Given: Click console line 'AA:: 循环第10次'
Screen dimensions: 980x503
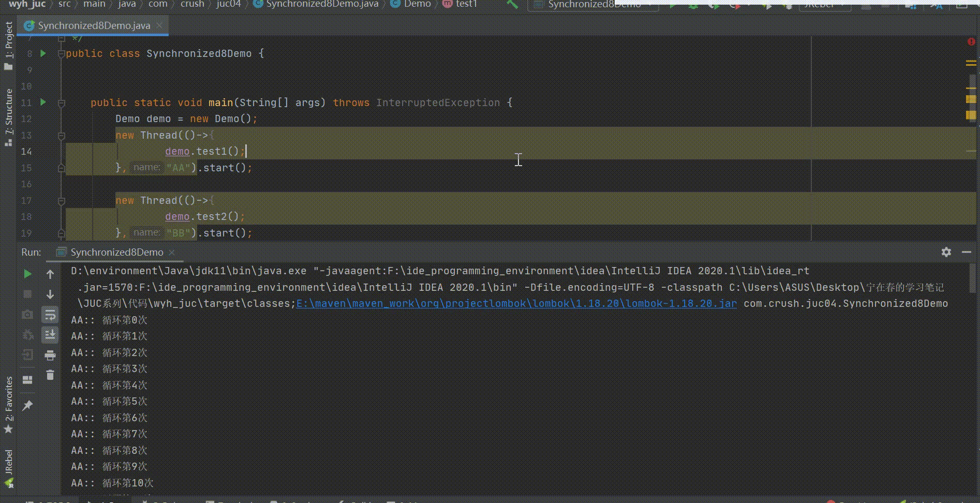Looking at the screenshot, I should (x=112, y=483).
